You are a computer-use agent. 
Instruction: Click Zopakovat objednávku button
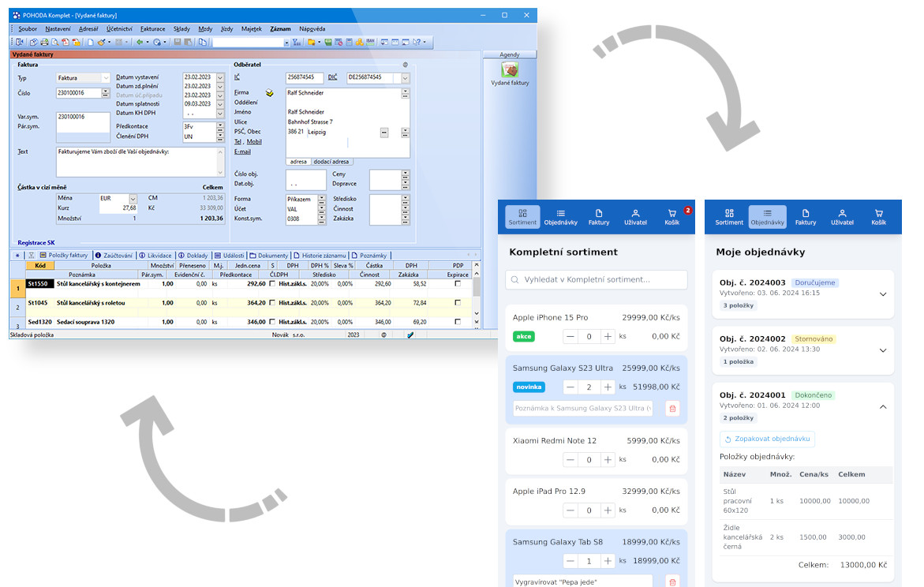point(767,439)
